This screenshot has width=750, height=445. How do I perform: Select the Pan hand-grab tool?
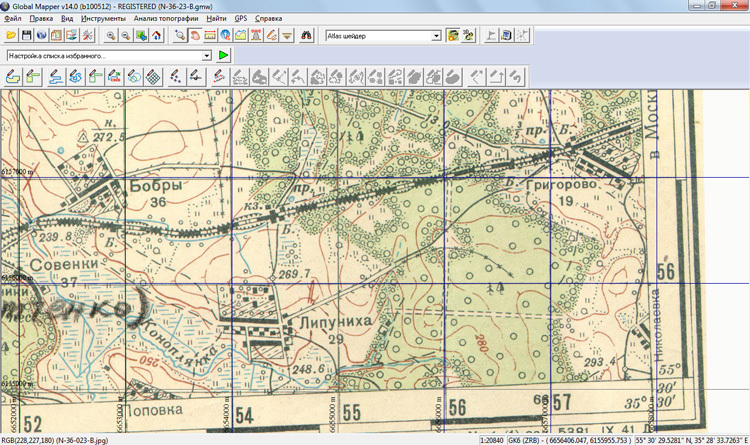pos(195,35)
